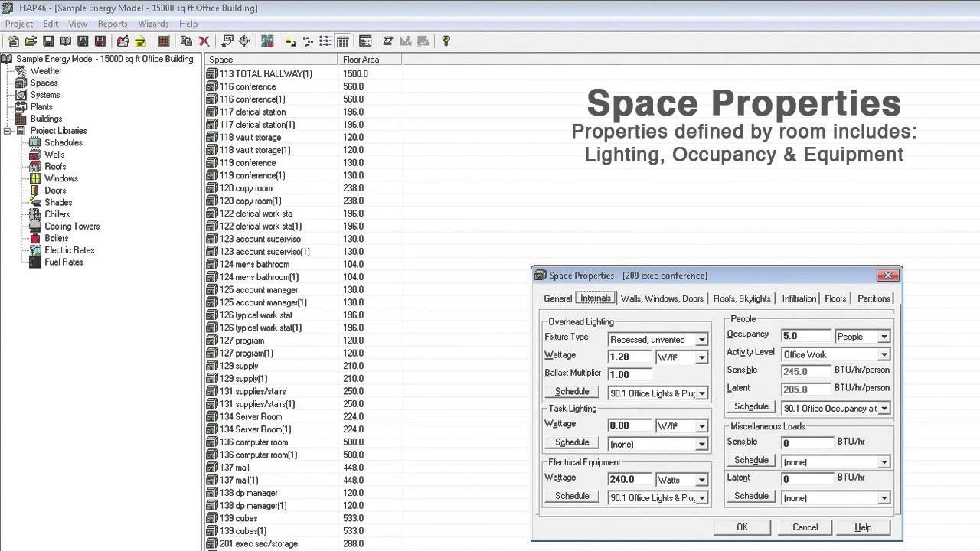Click the Save floppy disk icon

48,41
